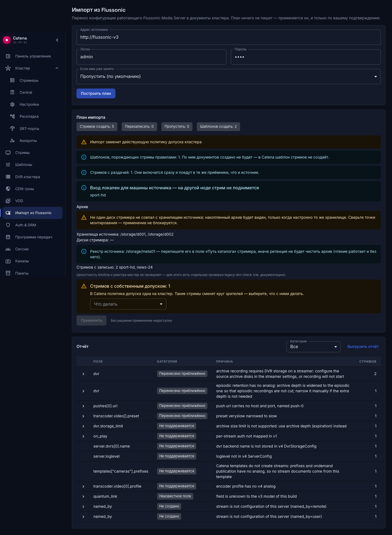
Task: Click the templates["cameras"].prefixes field cell
Action: tap(121, 471)
